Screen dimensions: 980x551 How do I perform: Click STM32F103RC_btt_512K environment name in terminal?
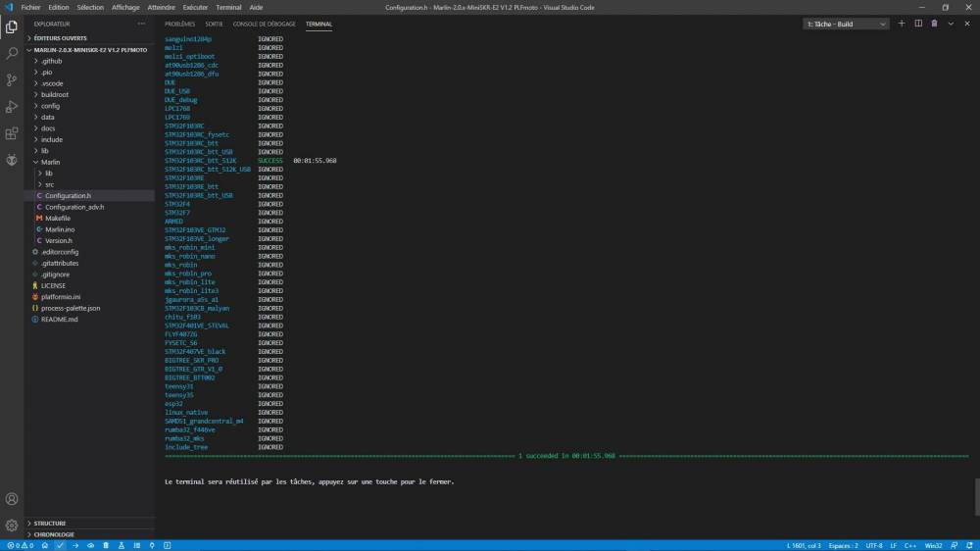(x=201, y=161)
